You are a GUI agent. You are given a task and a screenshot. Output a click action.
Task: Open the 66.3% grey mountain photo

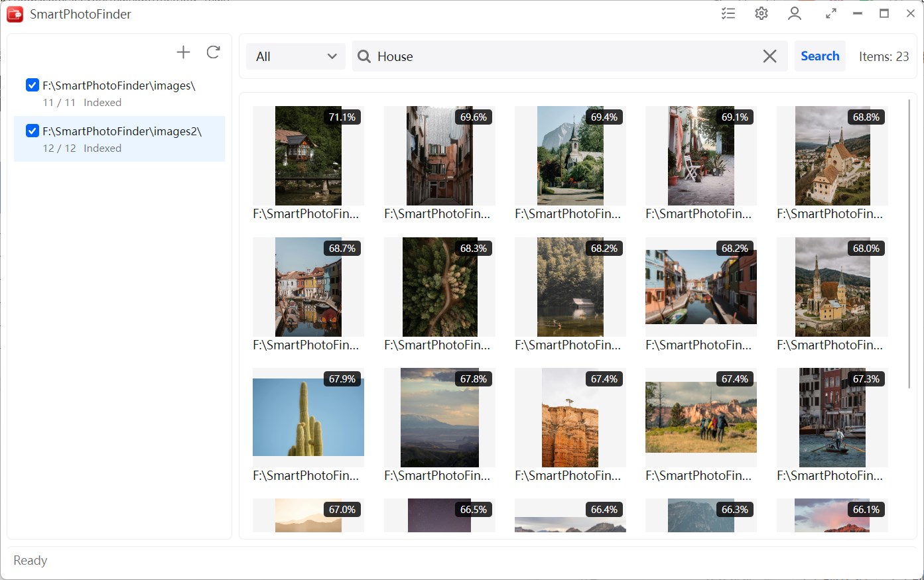tap(701, 515)
